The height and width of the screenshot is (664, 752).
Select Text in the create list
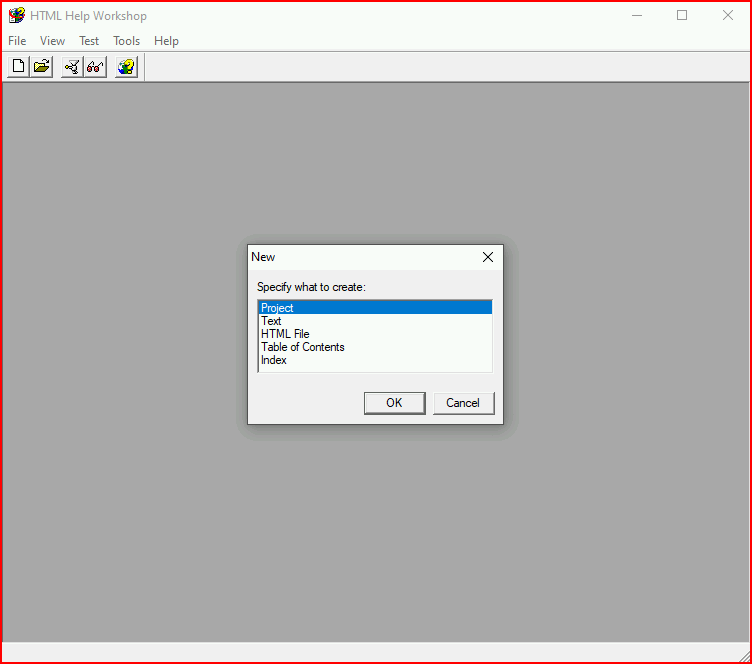coord(375,321)
